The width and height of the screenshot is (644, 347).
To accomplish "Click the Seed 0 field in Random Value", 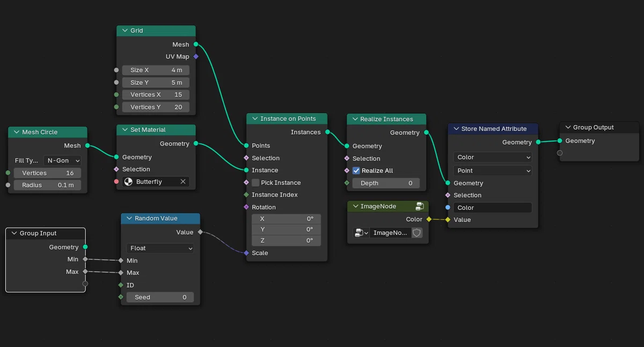I will (160, 297).
